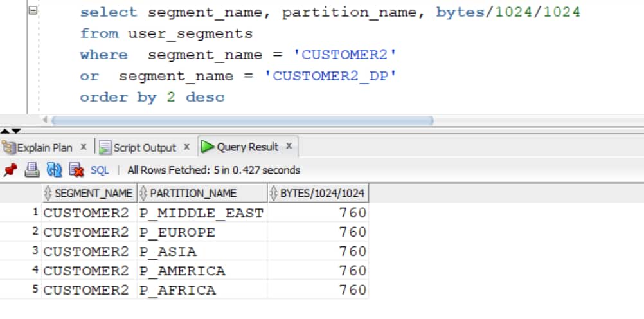Click the refresh query results icon
644x319 pixels.
point(54,170)
